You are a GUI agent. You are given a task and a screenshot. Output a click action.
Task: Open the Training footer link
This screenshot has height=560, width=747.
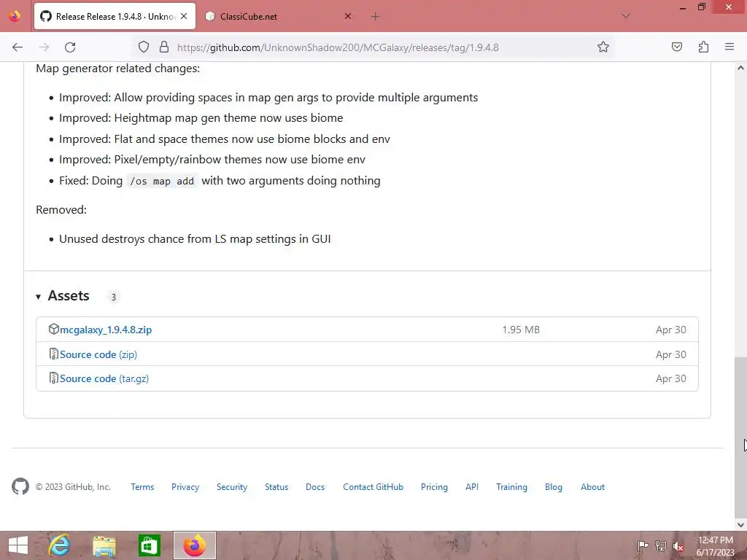pyautogui.click(x=511, y=486)
